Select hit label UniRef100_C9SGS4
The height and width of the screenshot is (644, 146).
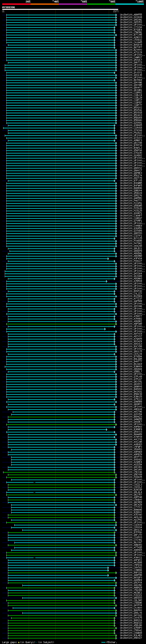click(x=131, y=527)
